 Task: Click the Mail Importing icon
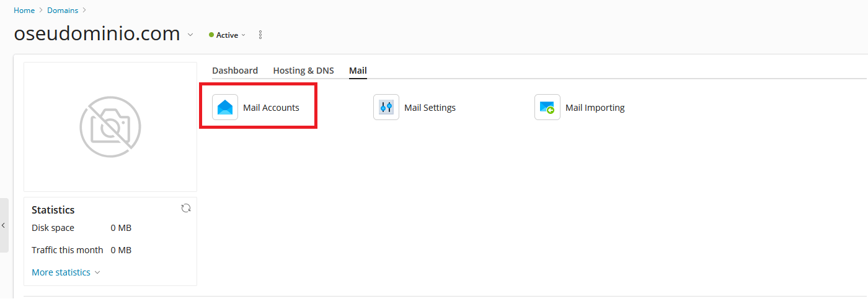[x=547, y=107]
